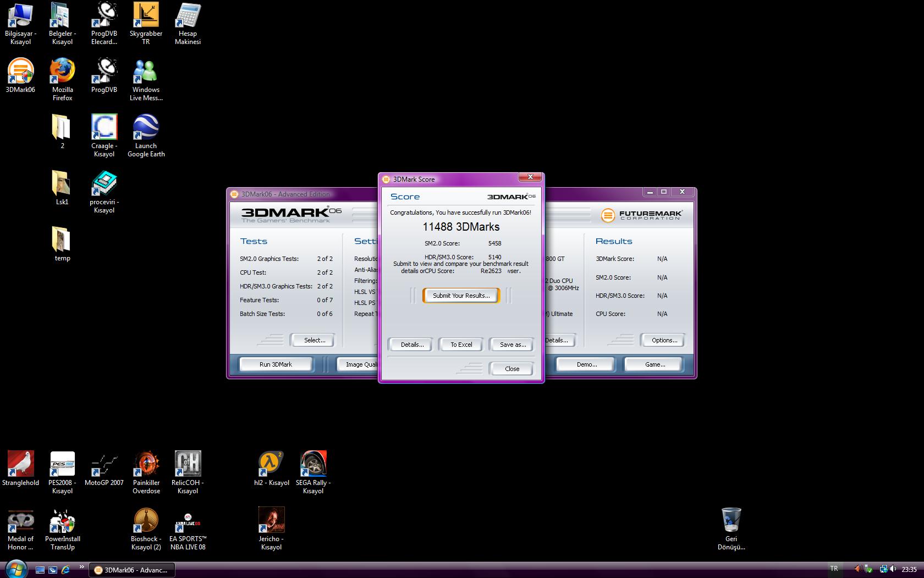Export results To Excel

point(461,345)
